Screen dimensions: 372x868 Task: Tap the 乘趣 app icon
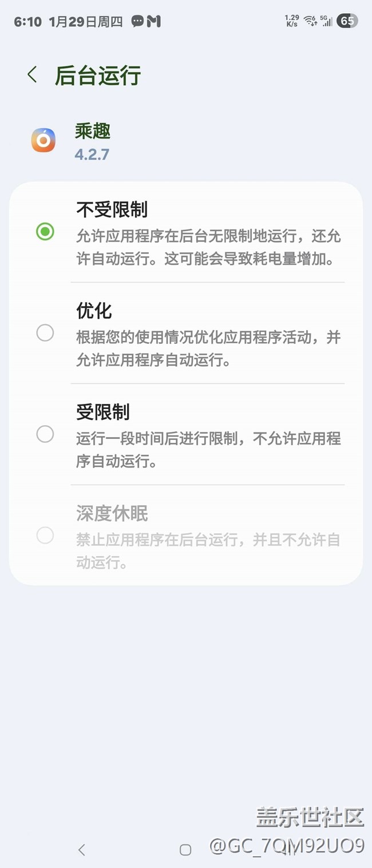point(43,141)
